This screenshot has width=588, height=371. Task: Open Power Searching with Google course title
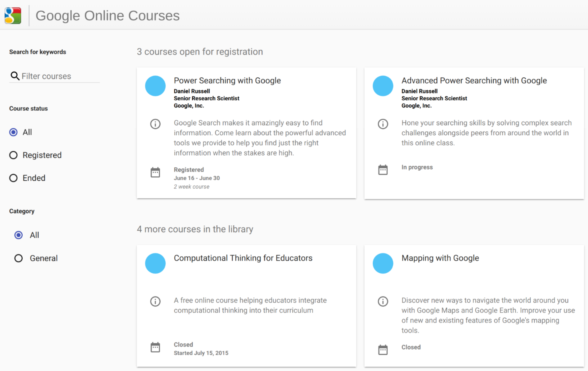point(227,80)
